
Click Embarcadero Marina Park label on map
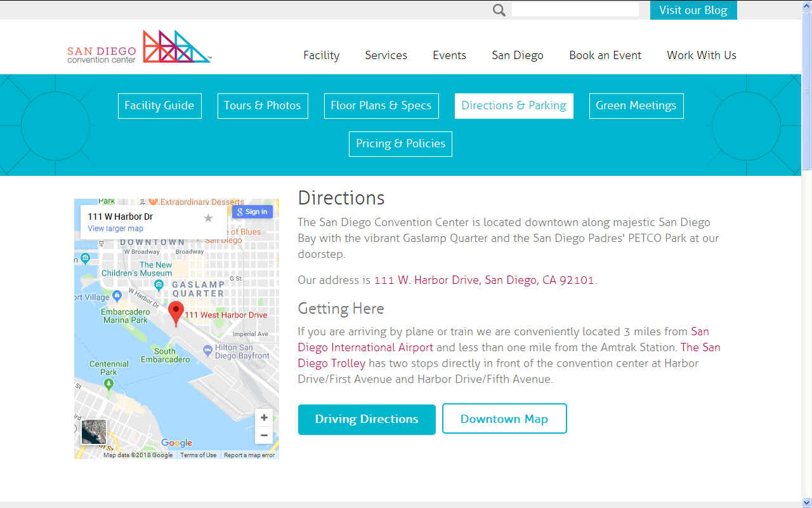(126, 316)
